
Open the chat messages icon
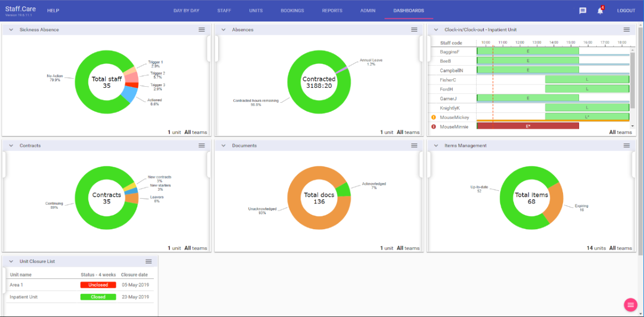tap(582, 11)
